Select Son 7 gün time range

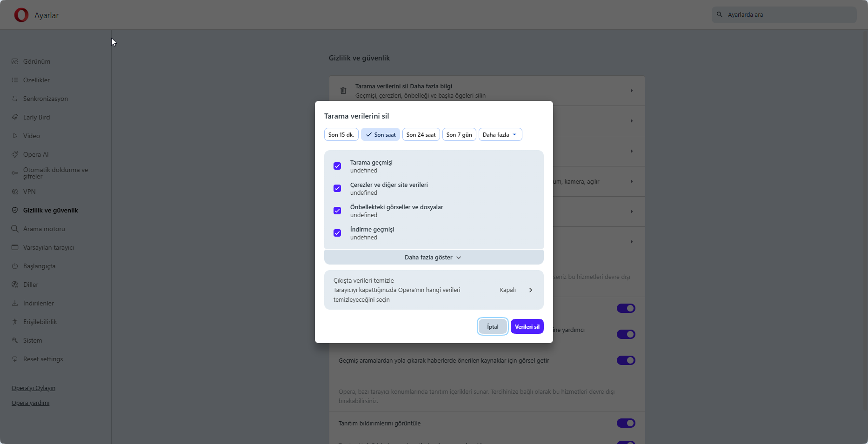459,134
